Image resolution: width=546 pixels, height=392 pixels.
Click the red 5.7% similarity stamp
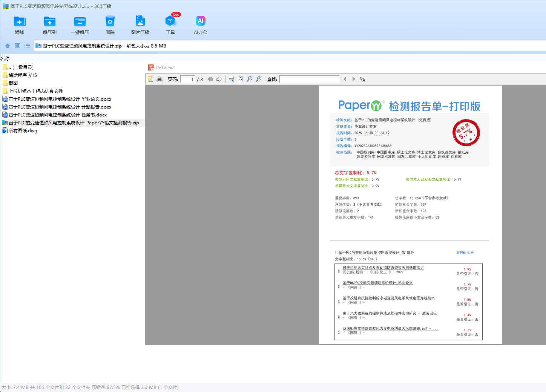[466, 133]
